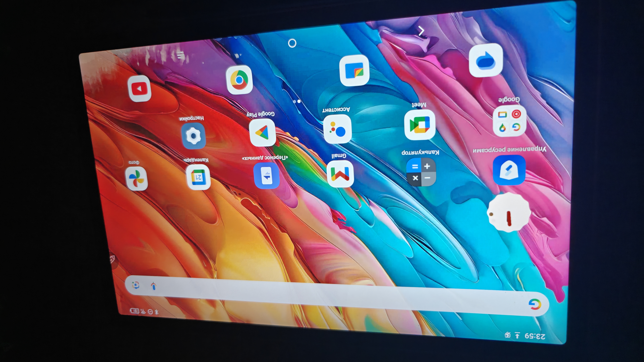
Task: Open Google Lens camera search
Action: pos(136,285)
